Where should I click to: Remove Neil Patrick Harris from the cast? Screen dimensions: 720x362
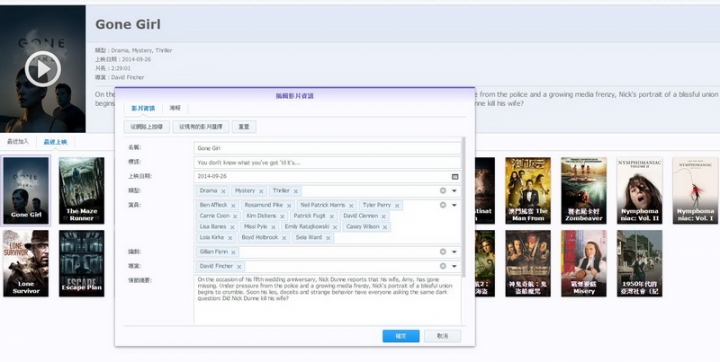(351, 206)
